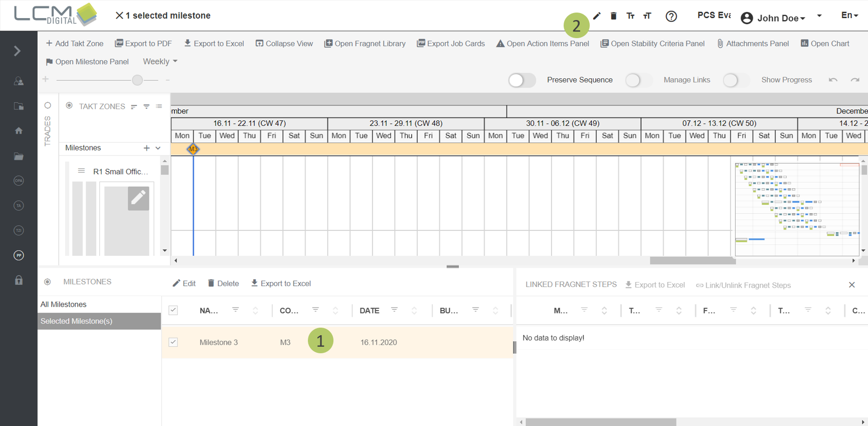The height and width of the screenshot is (426, 868).
Task: Click the trash delete icon in header
Action: 613,16
